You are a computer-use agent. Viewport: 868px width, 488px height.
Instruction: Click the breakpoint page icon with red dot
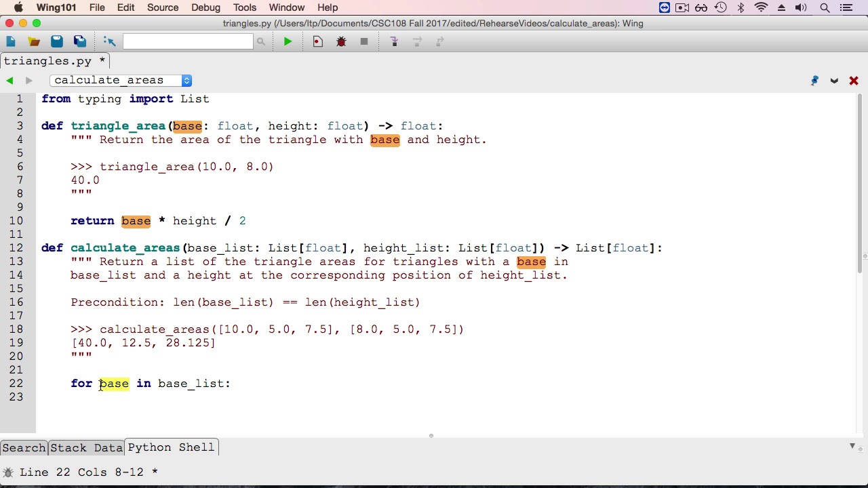[317, 41]
